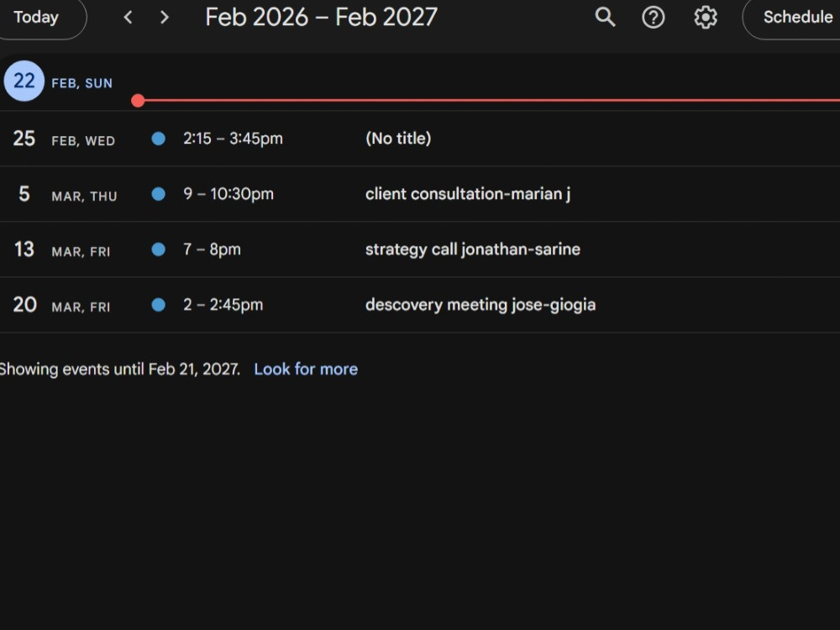The height and width of the screenshot is (630, 840).
Task: Click the FEB, SUN day label
Action: (82, 83)
